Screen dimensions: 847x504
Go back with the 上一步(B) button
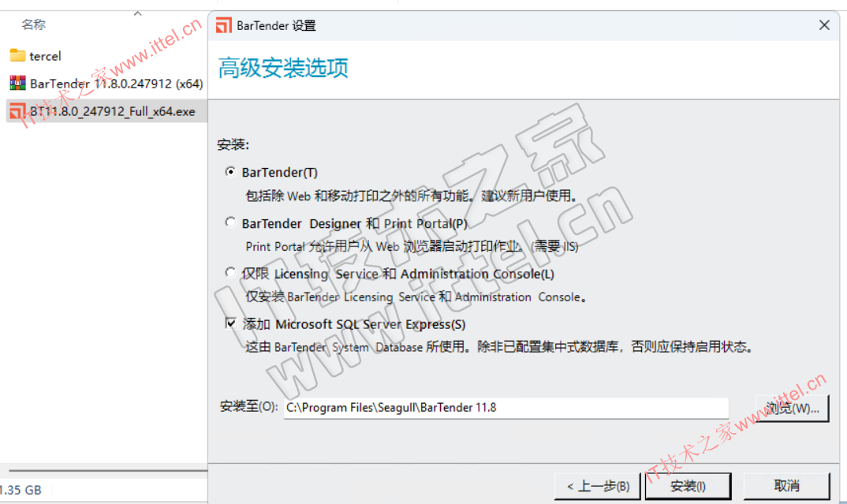coord(598,486)
